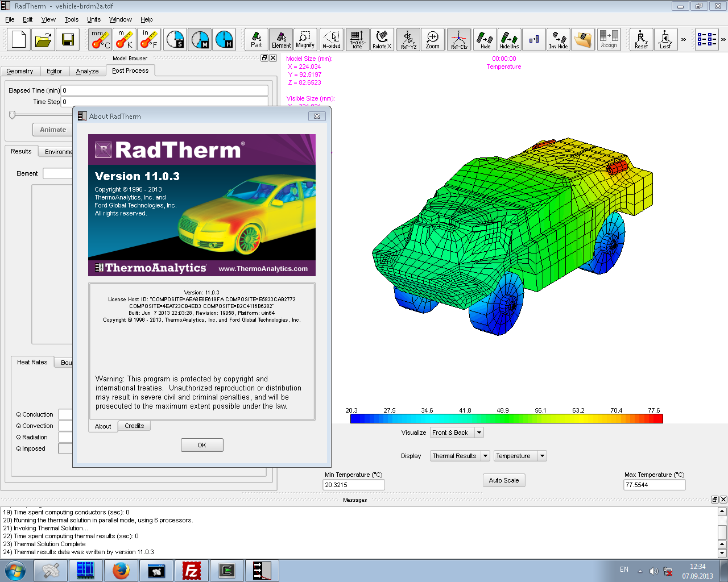Open the Temperature display dropdown
Image resolution: width=728 pixels, height=582 pixels.
pyautogui.click(x=520, y=456)
